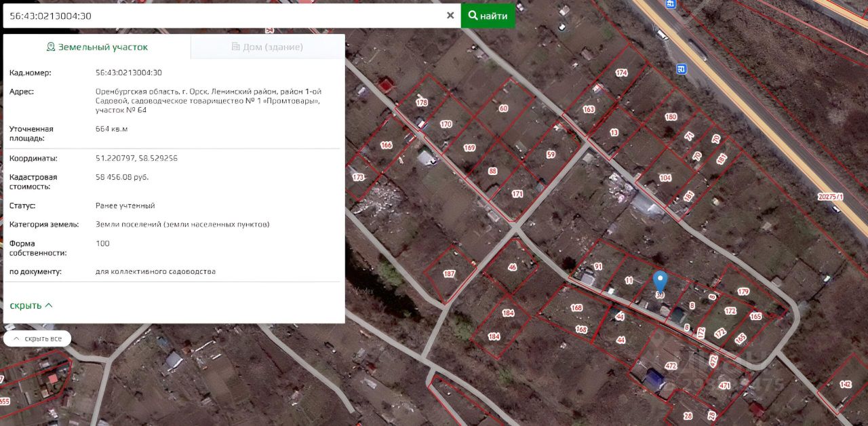
Task: Click the cadastral number value 56:43:0213004:30
Action: point(129,73)
